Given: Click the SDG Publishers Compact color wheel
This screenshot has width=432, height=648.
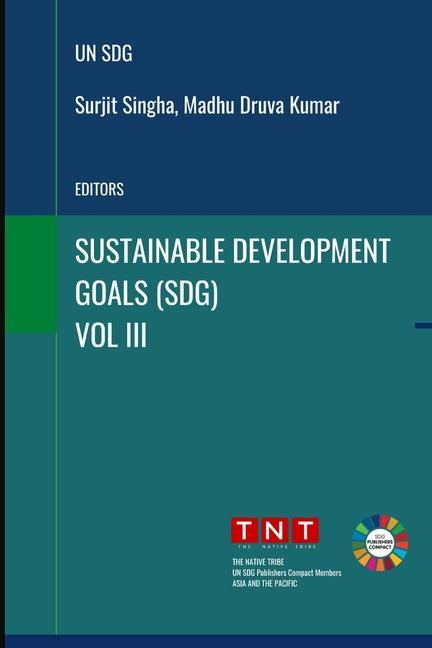Looking at the screenshot, I should click(380, 542).
